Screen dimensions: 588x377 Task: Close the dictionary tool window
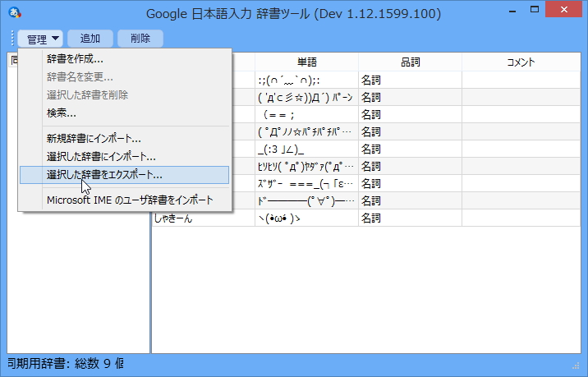click(563, 10)
